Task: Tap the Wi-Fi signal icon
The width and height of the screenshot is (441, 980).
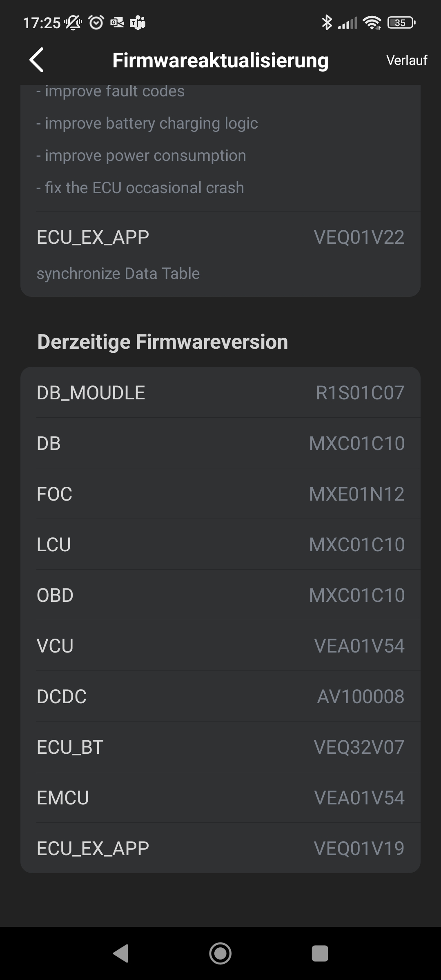Action: [x=372, y=23]
